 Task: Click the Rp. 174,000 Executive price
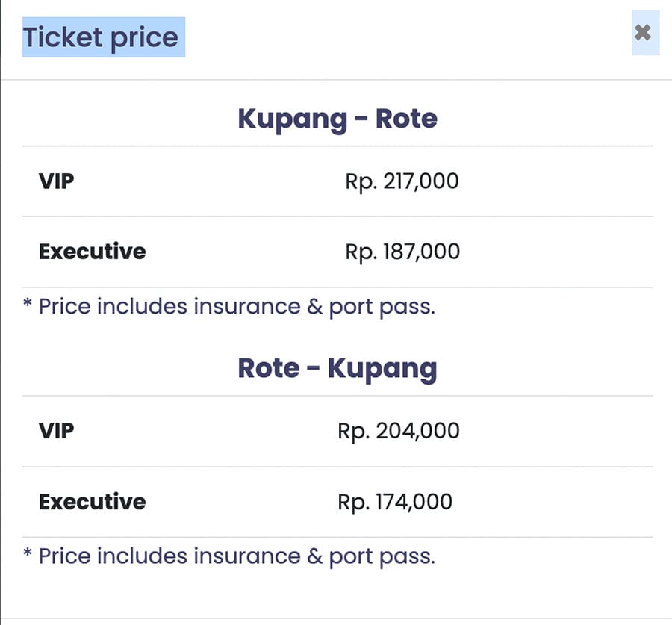[x=395, y=502]
